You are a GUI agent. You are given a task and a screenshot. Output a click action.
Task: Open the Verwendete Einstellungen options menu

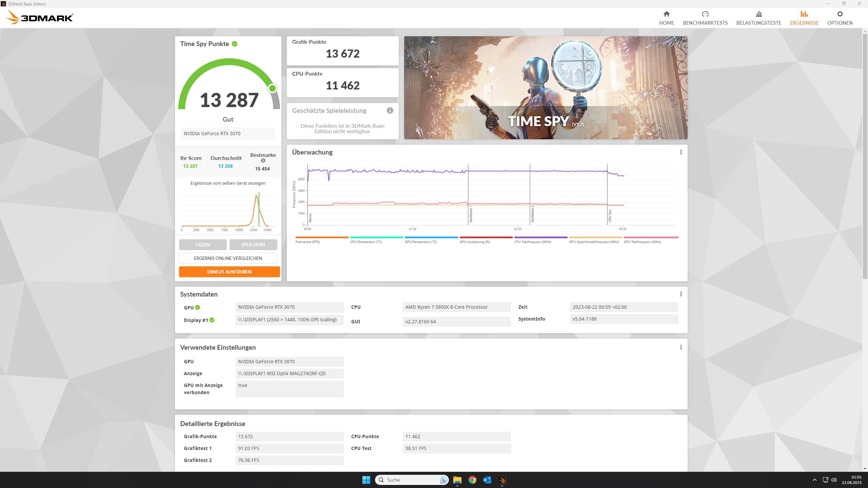(681, 347)
